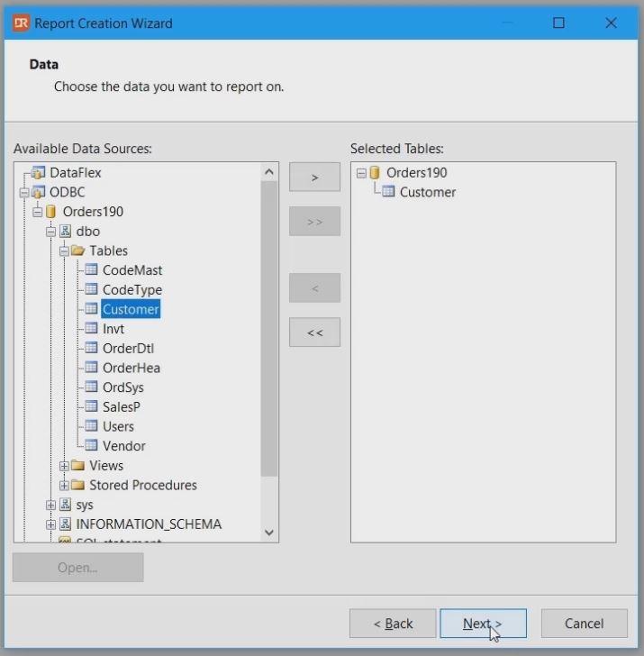Select the SalesP table in the tree
Screen dimensions: 644x656
click(122, 407)
